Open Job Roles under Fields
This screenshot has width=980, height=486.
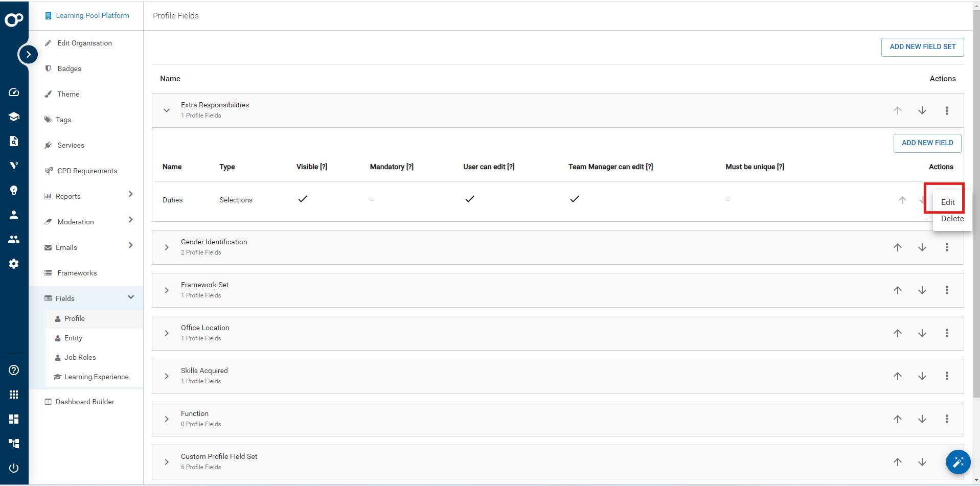[x=80, y=358]
